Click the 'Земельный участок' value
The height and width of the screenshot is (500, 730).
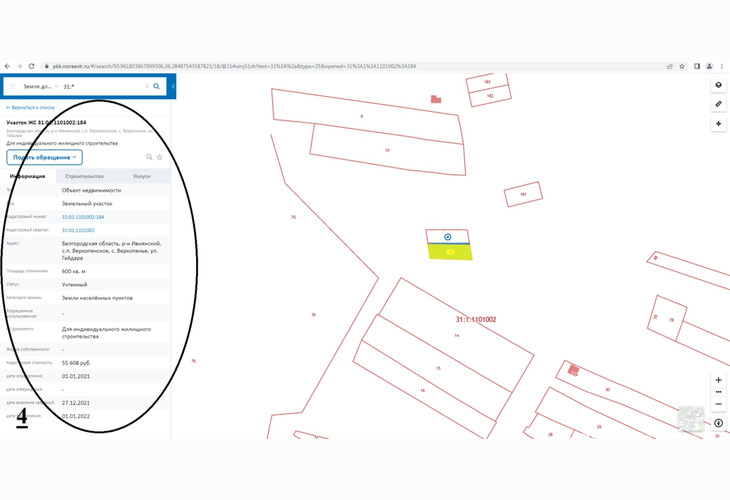point(87,203)
